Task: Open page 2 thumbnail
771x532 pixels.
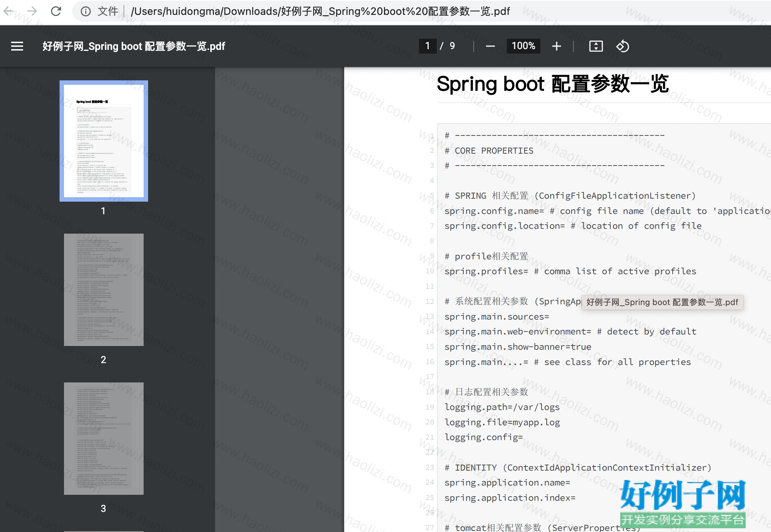Action: click(104, 290)
